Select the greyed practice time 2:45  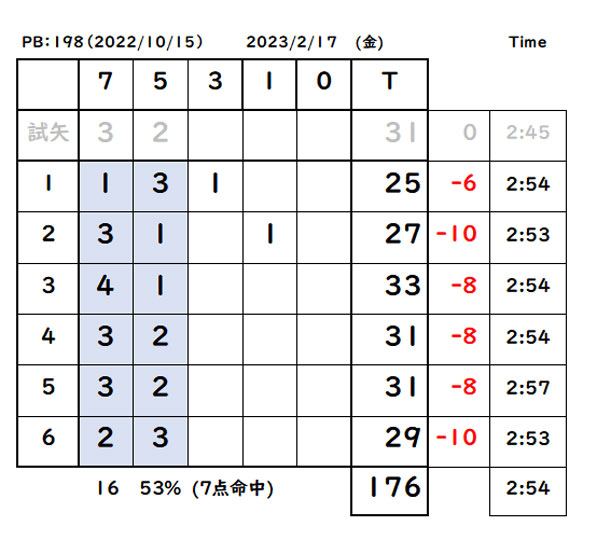coord(528,133)
